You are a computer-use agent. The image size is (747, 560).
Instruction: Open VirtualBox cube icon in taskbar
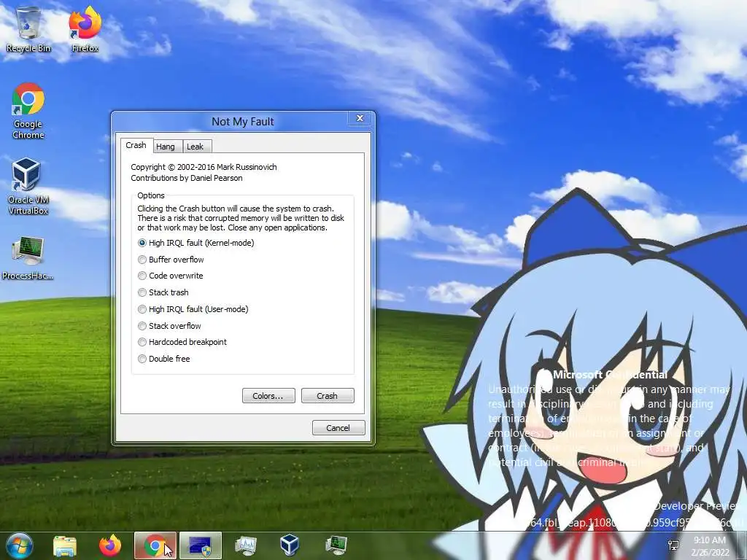289,545
